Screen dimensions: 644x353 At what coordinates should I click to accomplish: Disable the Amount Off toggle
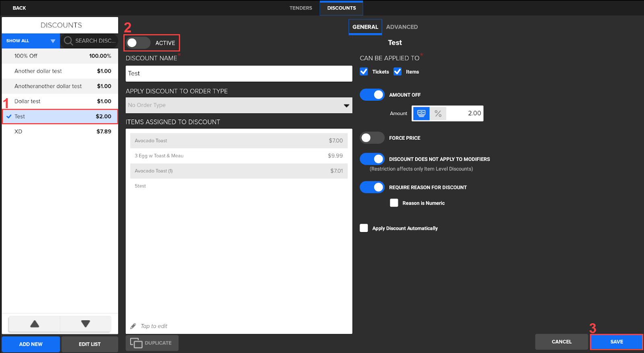[x=372, y=95]
